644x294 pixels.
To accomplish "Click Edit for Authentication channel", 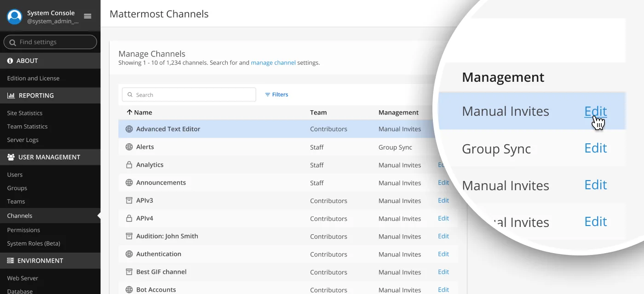I will click(x=443, y=254).
